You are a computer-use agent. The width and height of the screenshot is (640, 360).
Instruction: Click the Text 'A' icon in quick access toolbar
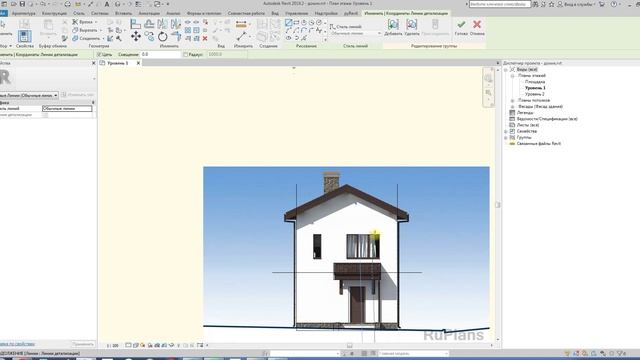coord(107,4)
